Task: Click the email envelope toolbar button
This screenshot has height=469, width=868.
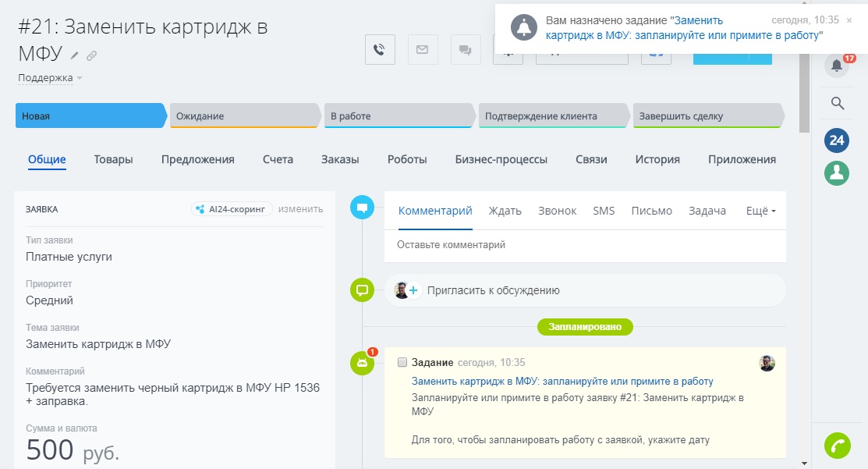Action: tap(423, 50)
